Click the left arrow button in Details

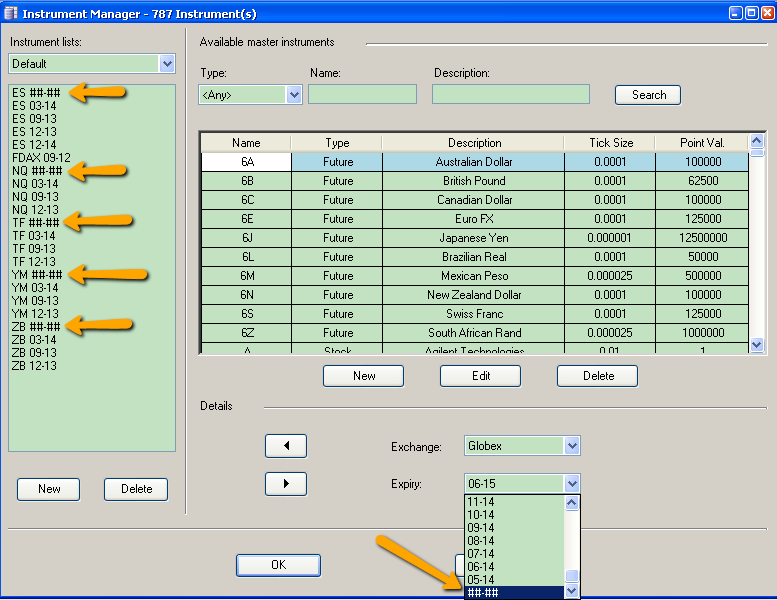[x=286, y=446]
